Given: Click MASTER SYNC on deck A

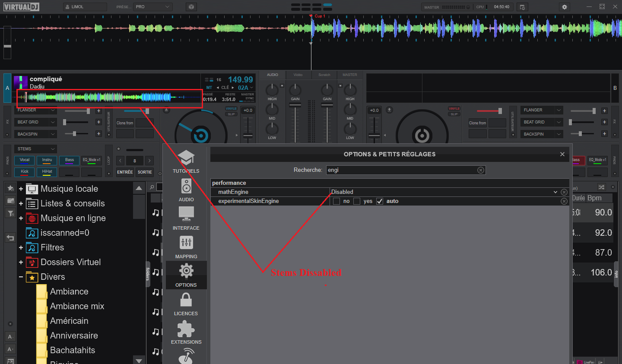Looking at the screenshot, I should click(248, 97).
